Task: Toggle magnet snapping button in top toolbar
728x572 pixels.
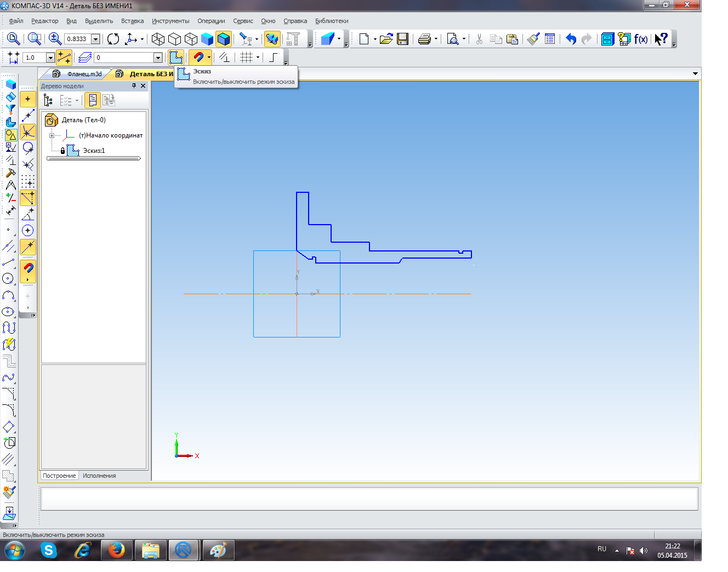Action: pyautogui.click(x=198, y=57)
